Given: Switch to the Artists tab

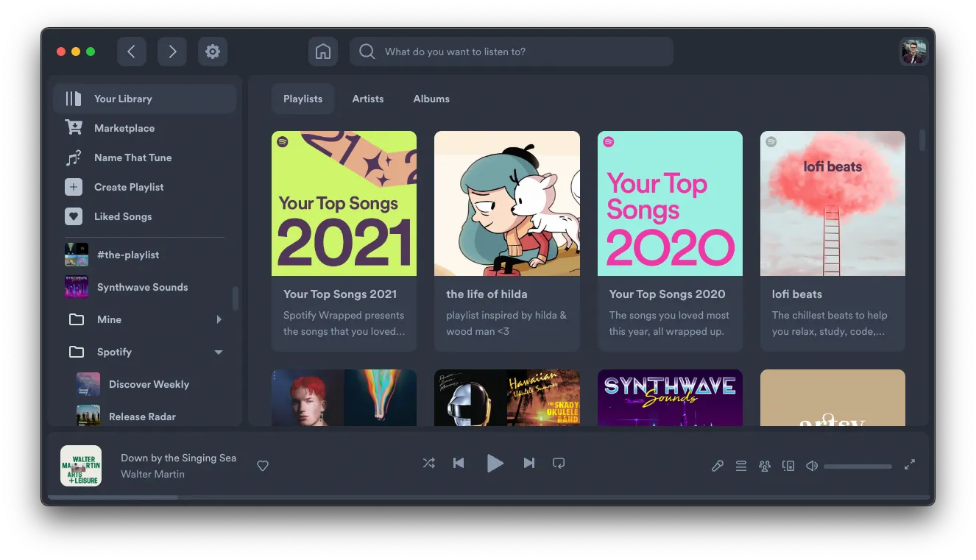Looking at the screenshot, I should [x=368, y=99].
